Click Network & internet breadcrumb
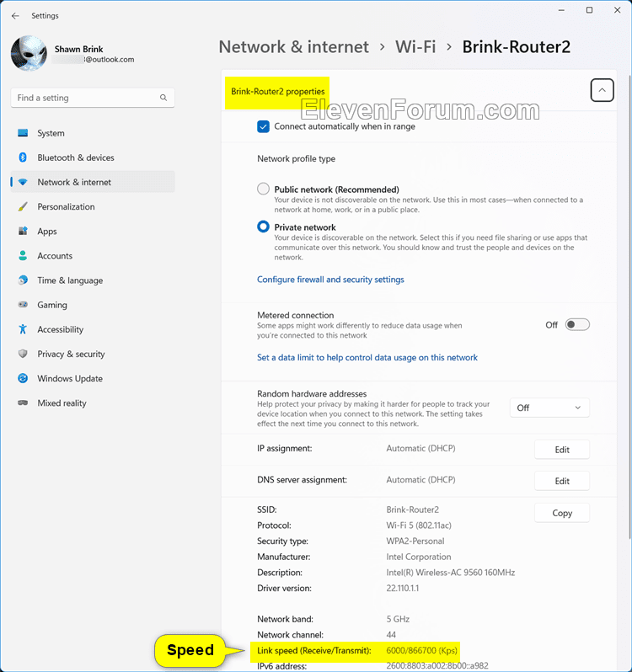This screenshot has height=672, width=632. pyautogui.click(x=294, y=46)
